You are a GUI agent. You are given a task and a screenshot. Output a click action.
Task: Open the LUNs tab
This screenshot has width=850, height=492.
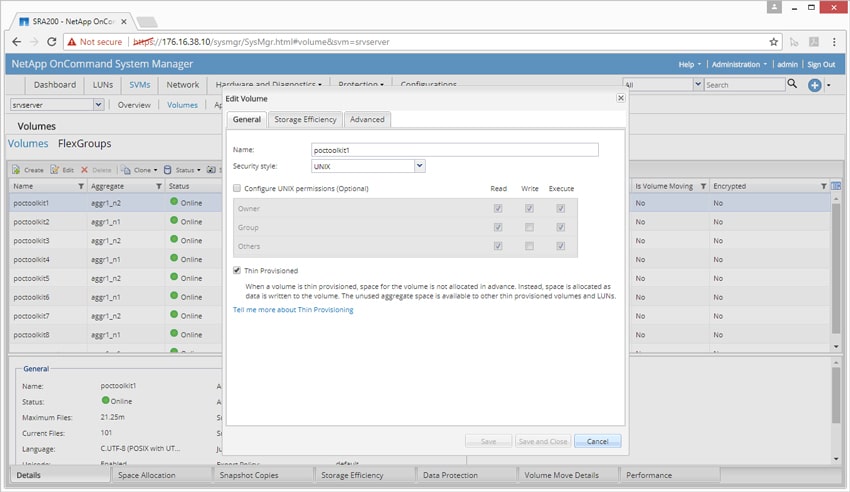[103, 85]
